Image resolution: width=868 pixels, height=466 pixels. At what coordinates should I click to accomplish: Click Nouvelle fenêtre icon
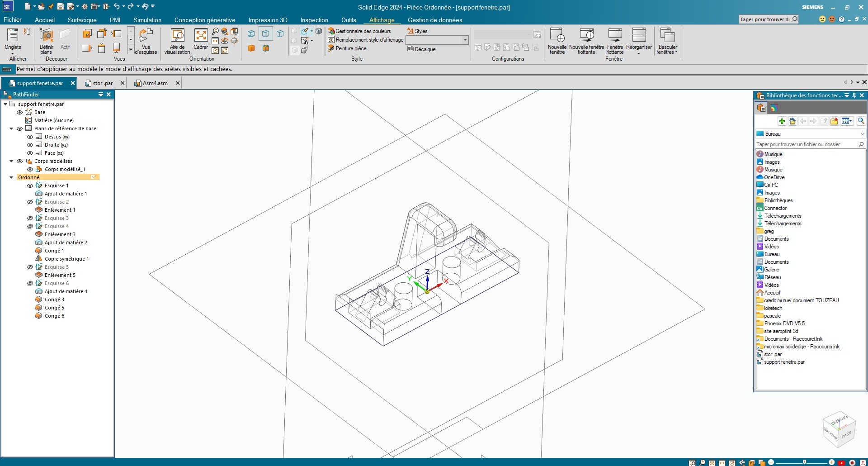557,41
